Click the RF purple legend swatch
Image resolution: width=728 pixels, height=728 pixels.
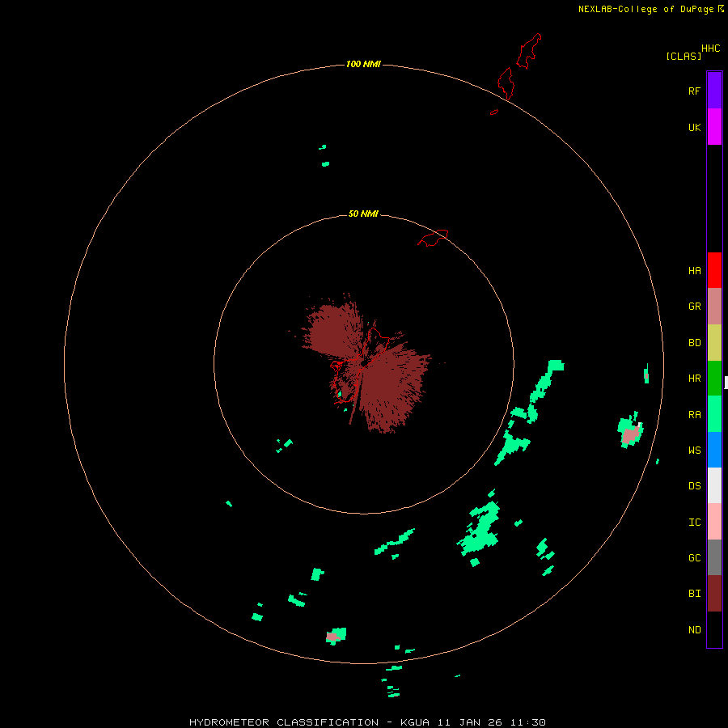(x=714, y=91)
